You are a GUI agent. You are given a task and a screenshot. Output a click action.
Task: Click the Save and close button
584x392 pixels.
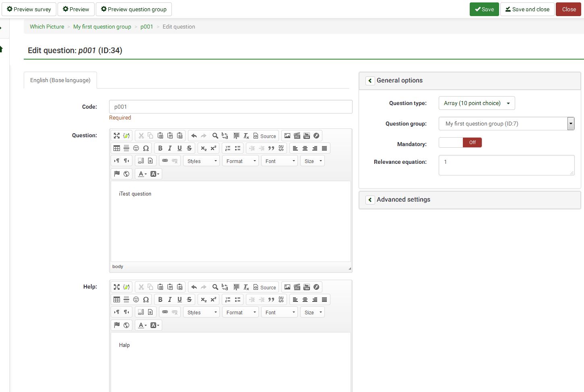pos(527,9)
